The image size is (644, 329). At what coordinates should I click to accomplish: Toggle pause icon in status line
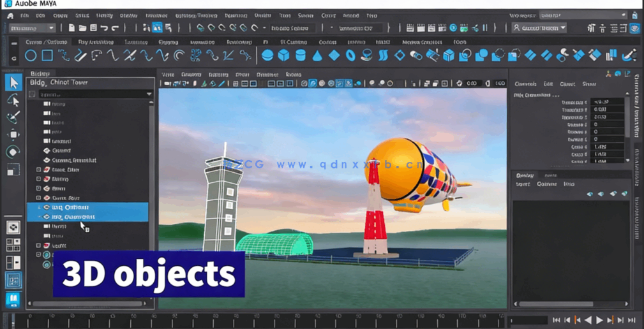coord(484,28)
